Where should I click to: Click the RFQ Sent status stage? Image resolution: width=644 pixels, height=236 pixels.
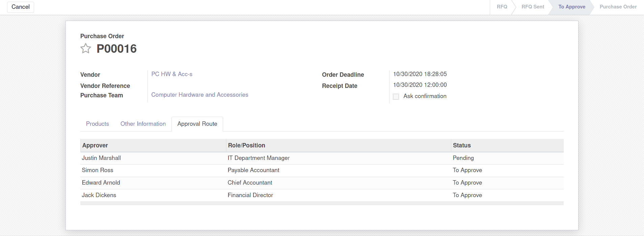tap(533, 7)
